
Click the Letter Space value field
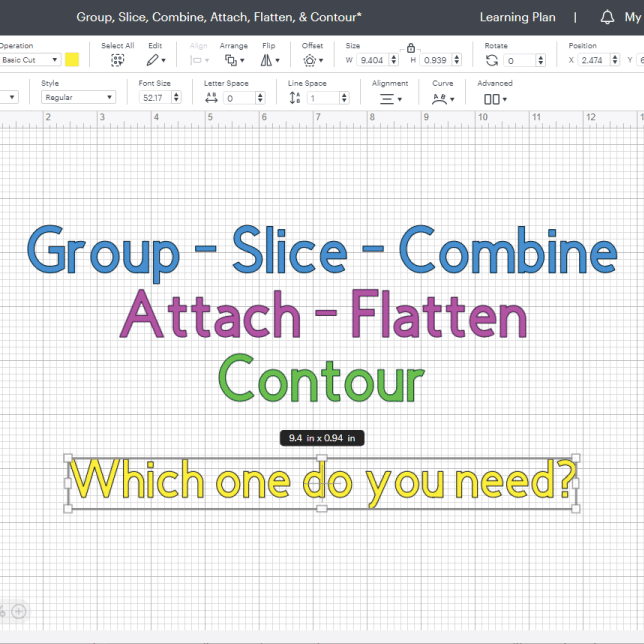[x=239, y=98]
